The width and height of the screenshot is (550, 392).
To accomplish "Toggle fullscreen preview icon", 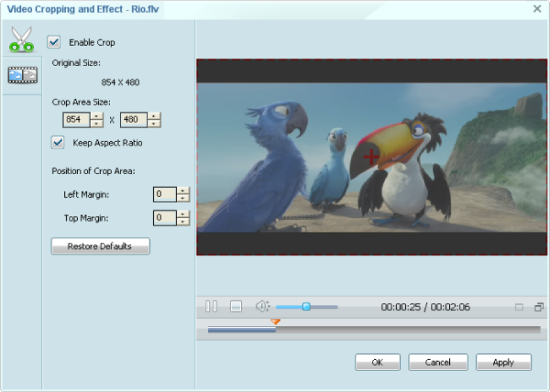I will click(539, 307).
